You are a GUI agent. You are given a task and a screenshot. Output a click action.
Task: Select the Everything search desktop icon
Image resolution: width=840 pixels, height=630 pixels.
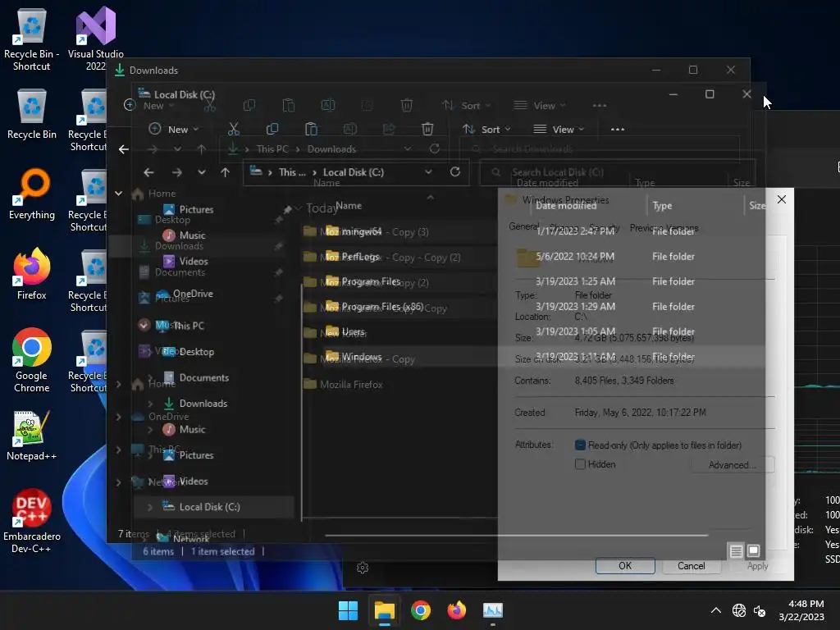(x=32, y=194)
